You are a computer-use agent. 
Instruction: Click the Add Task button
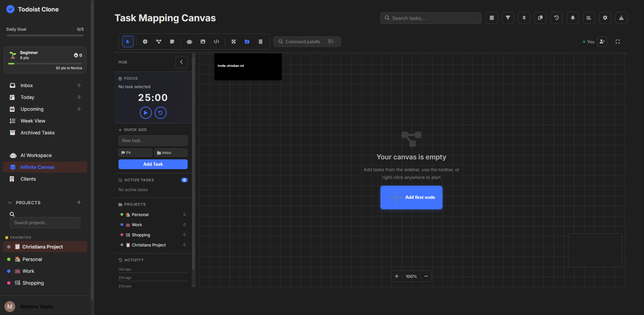(153, 164)
